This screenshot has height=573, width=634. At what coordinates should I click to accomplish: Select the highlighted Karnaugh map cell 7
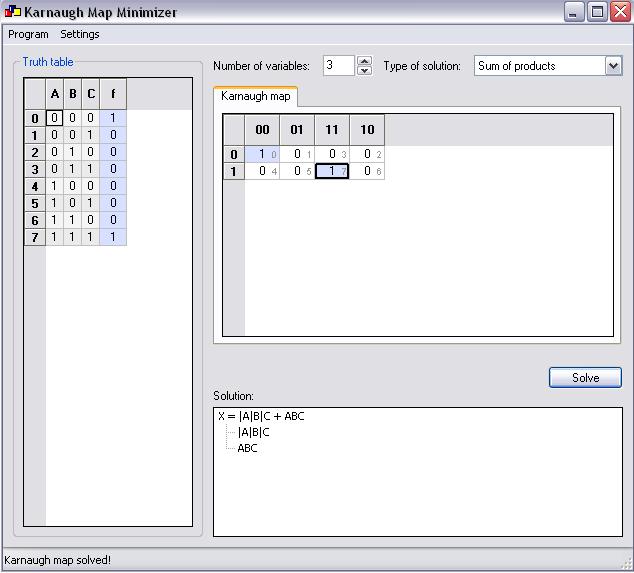pos(332,171)
